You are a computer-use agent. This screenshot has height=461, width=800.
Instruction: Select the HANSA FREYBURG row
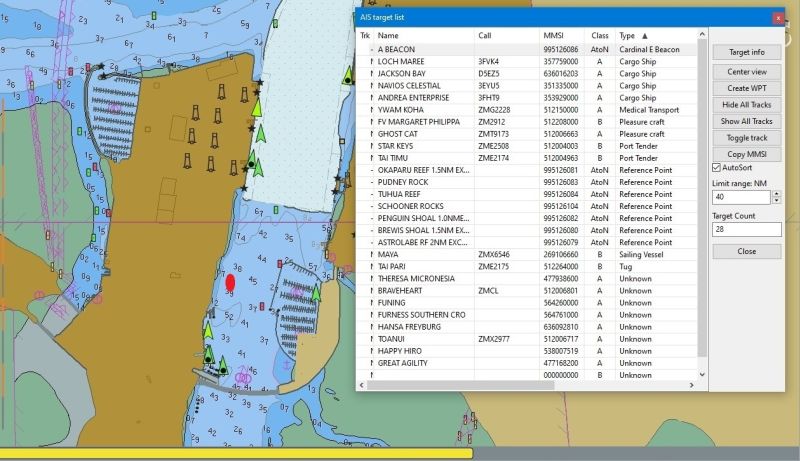(x=527, y=327)
